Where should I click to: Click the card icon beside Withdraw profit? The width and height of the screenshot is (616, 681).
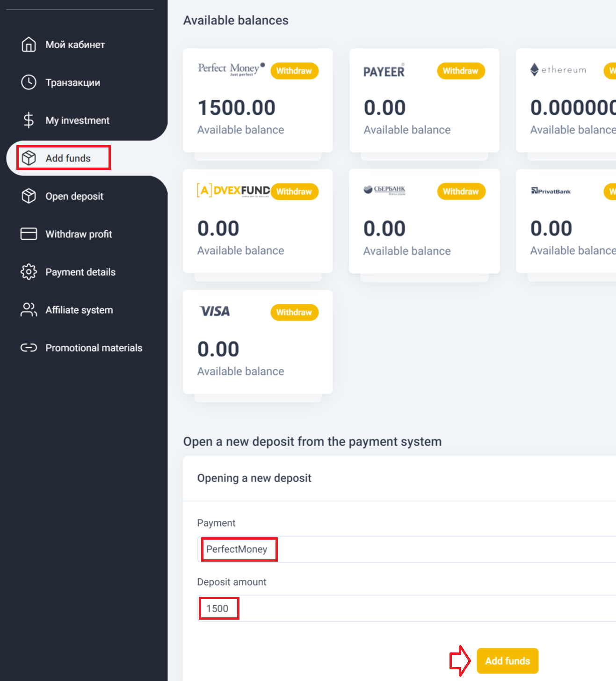[x=29, y=234]
